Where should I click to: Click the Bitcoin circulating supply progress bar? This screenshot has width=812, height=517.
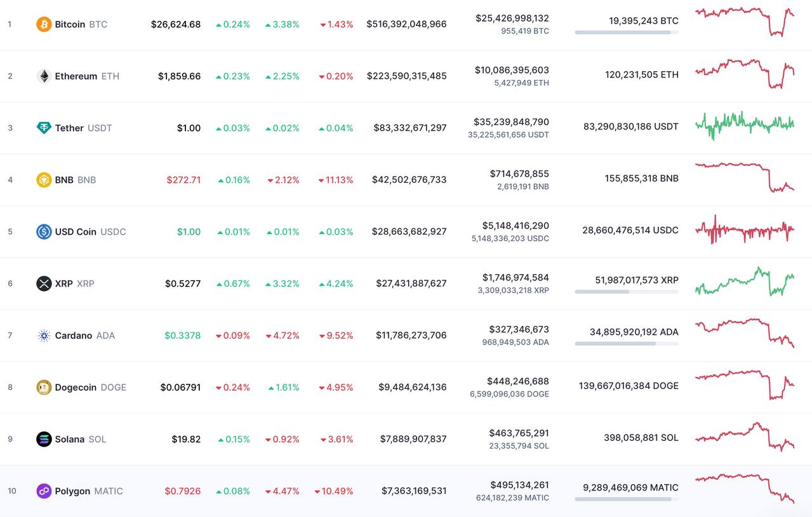[626, 32]
